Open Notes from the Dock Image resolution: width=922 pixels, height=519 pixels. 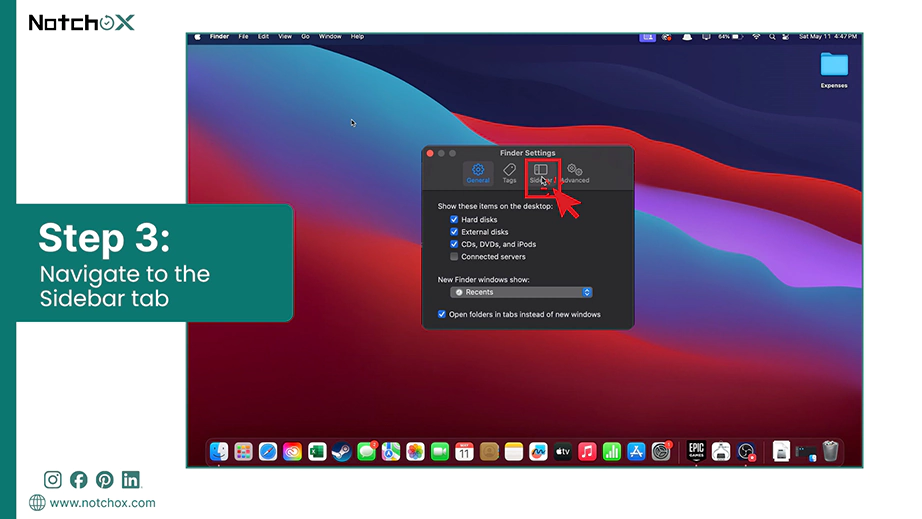[513, 451]
